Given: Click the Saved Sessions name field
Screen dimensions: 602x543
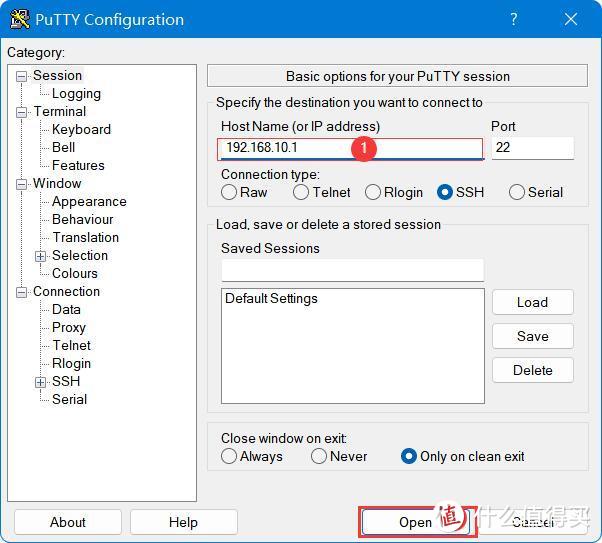Looking at the screenshot, I should tap(352, 271).
